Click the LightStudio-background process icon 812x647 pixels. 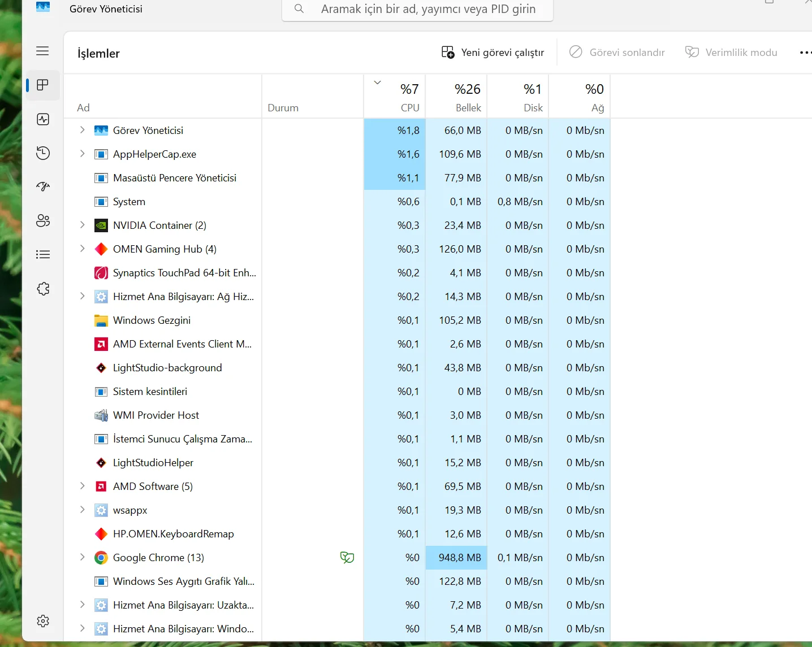point(101,368)
